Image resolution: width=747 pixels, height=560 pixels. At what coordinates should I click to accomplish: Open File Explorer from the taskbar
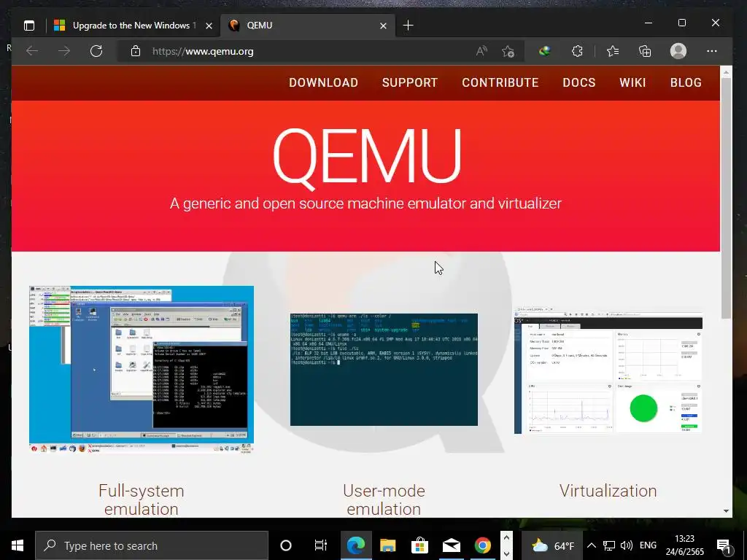388,545
